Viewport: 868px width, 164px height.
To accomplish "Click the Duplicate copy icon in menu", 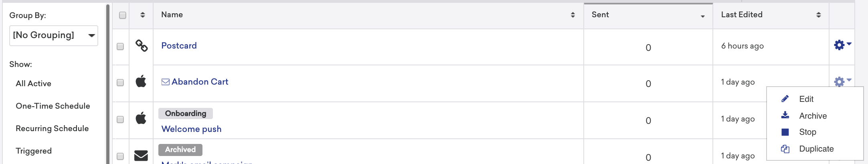I will pyautogui.click(x=785, y=149).
